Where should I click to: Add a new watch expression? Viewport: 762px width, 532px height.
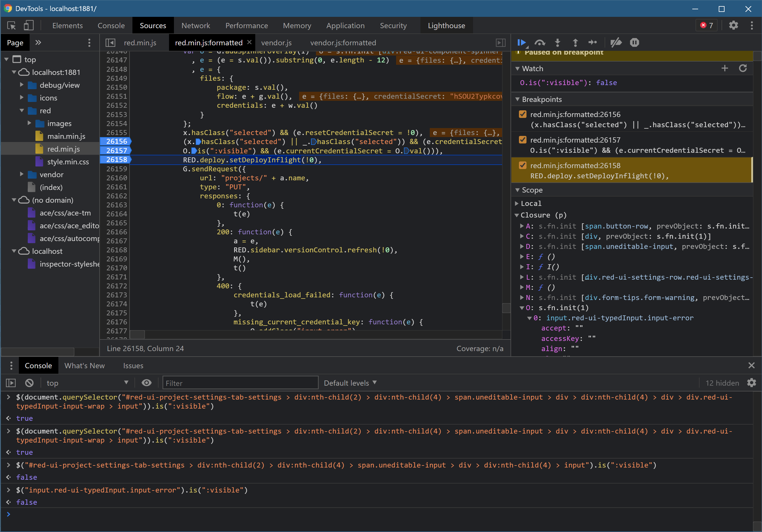point(725,68)
